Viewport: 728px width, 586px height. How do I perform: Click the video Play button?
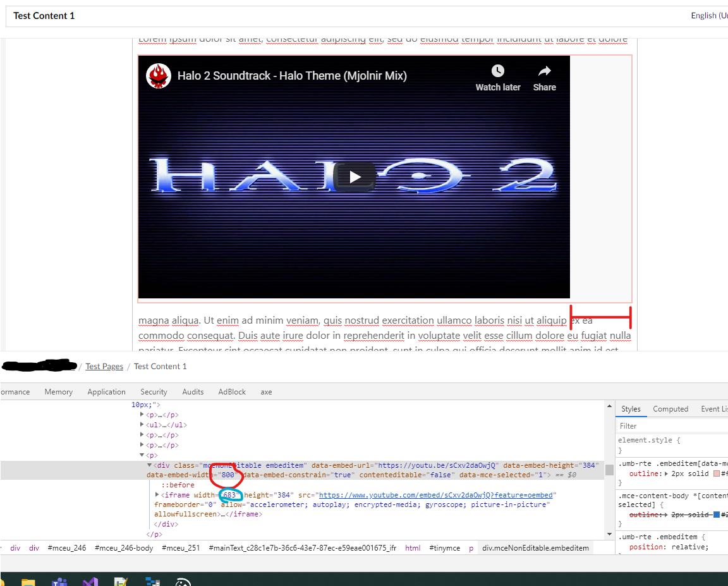(355, 177)
